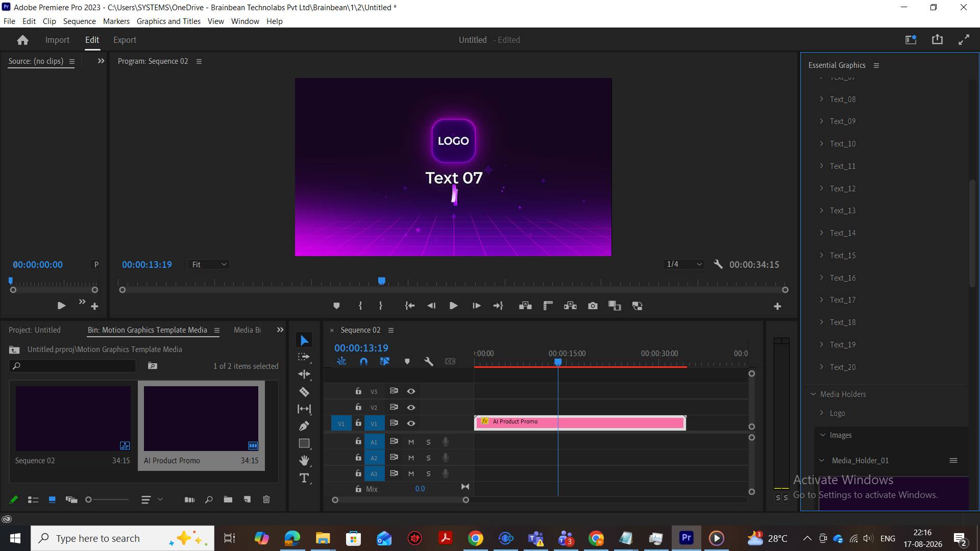Click the Export Frame camera icon
980x551 pixels.
pos(593,306)
